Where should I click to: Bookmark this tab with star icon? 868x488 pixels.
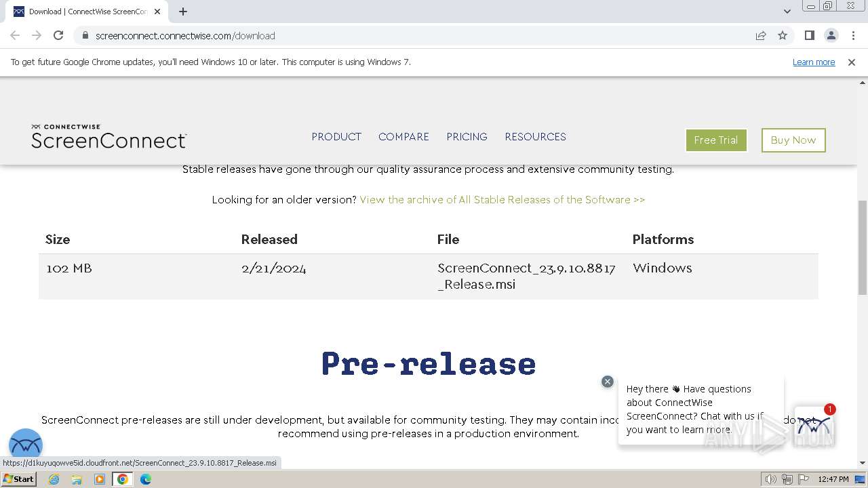point(783,35)
